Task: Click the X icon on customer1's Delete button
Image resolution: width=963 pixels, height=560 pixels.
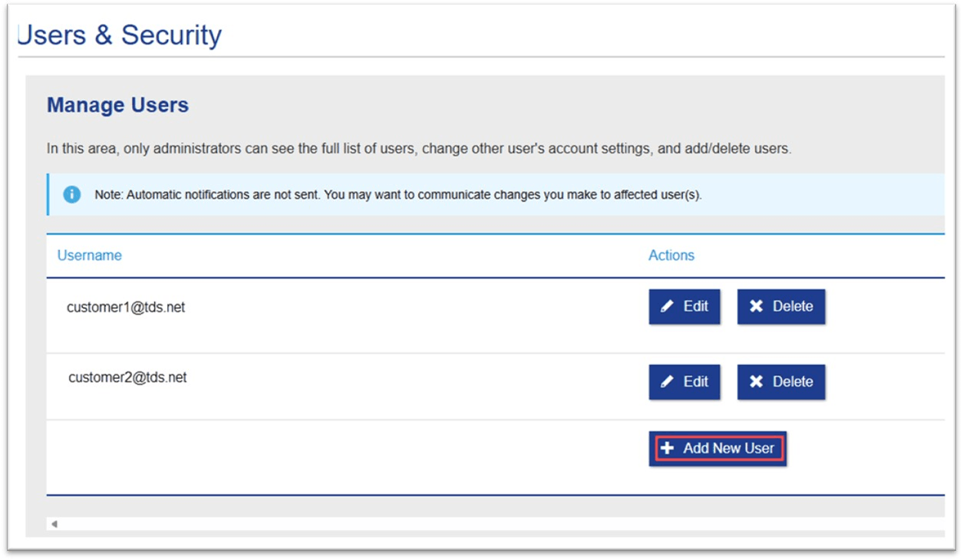Action: point(757,306)
